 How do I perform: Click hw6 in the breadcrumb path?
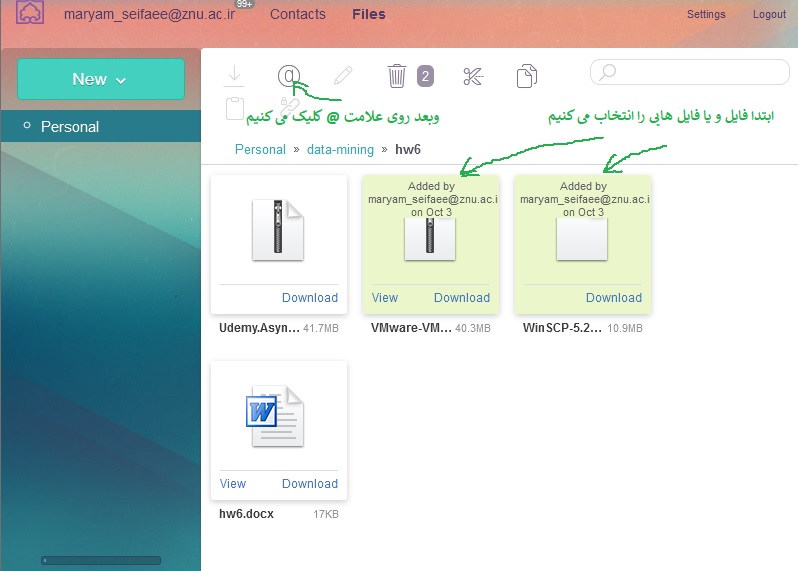tap(408, 150)
